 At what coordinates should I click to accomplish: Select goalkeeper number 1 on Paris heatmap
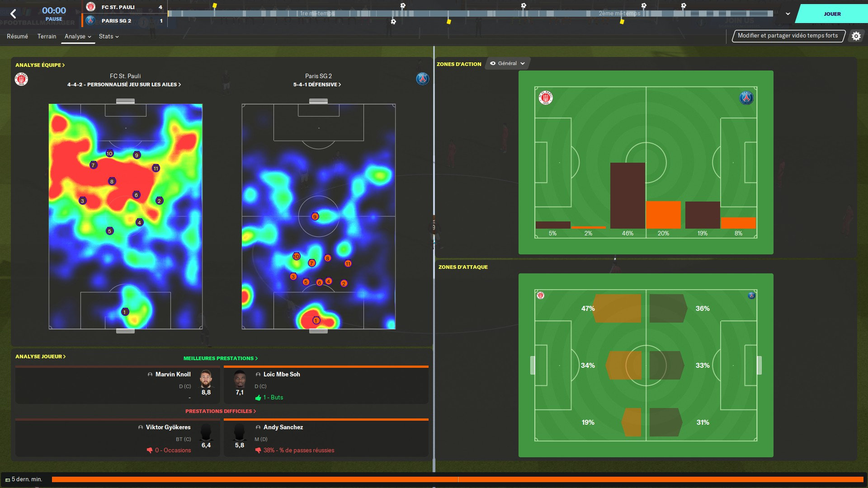pos(316,320)
